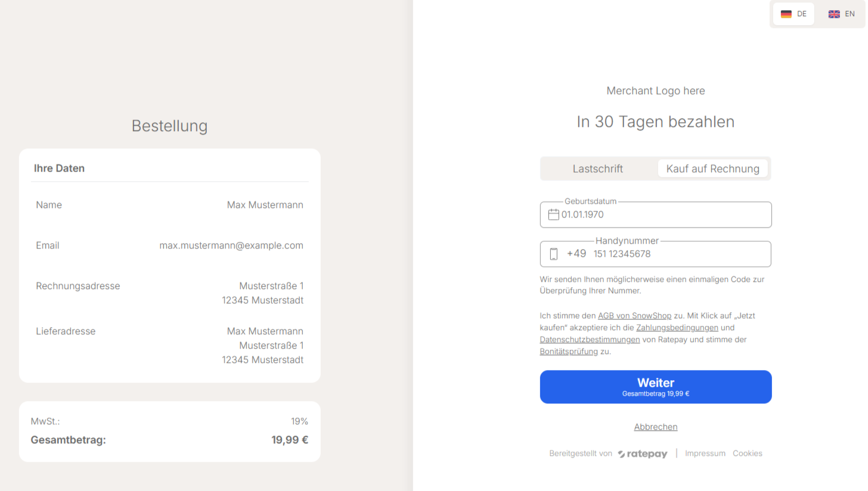This screenshot has width=868, height=491.
Task: Switch language to DE
Action: click(x=793, y=14)
